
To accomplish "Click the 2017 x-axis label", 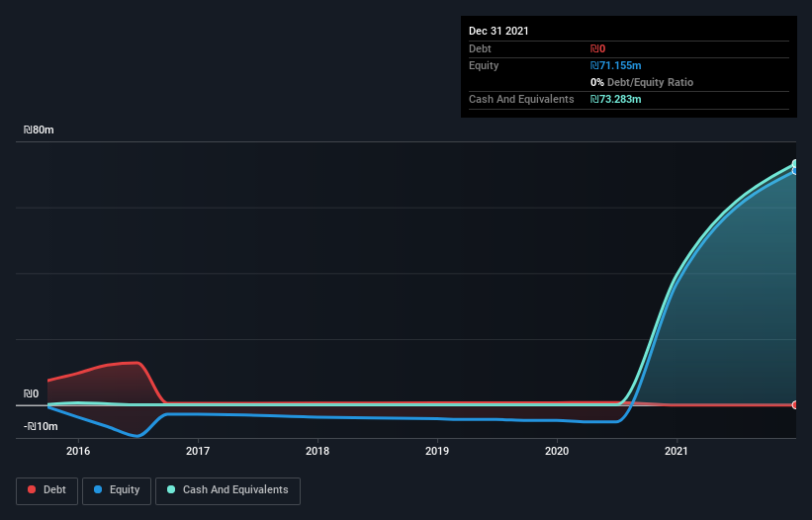I will point(198,451).
